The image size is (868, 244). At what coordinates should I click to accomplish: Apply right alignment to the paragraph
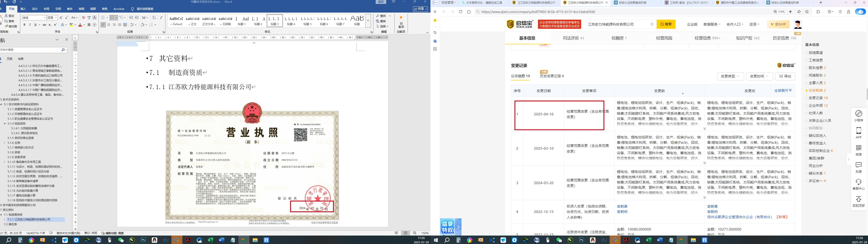[114, 25]
